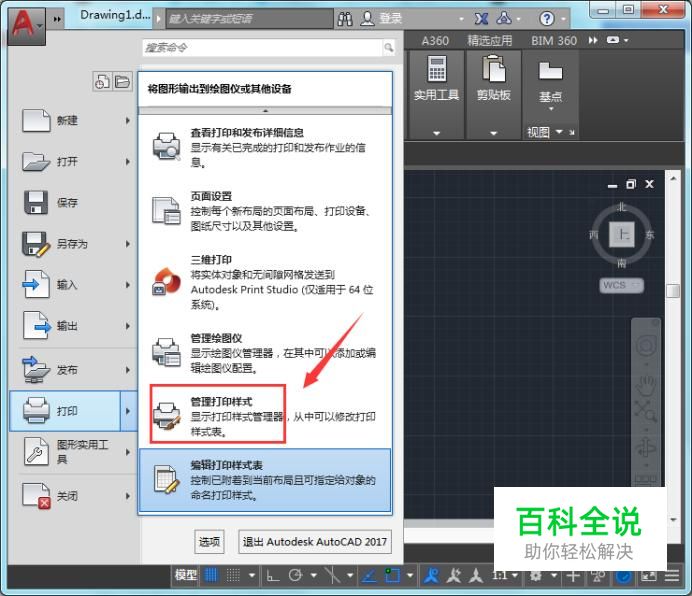Toggle object snap tracking in status bar
Screen dimensions: 692x596
pos(369,576)
